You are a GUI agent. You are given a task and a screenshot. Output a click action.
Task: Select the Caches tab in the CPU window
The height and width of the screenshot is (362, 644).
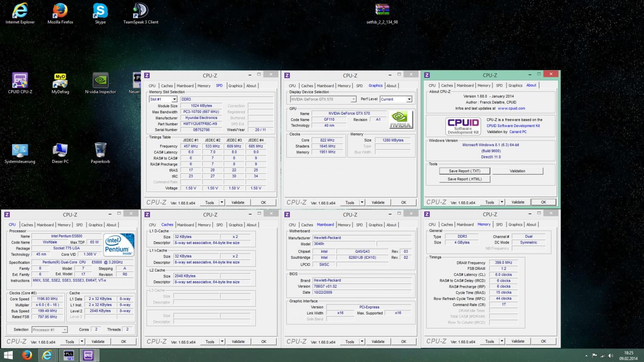coord(27,225)
